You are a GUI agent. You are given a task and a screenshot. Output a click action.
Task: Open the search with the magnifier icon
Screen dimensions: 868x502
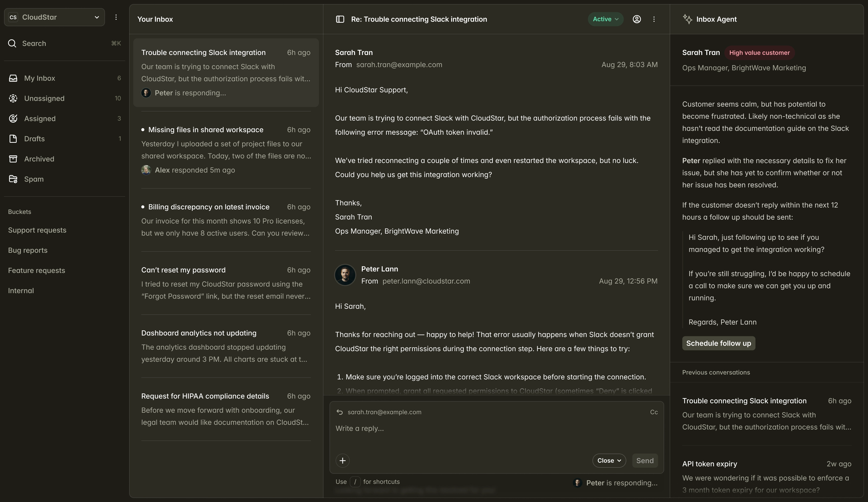pyautogui.click(x=12, y=43)
